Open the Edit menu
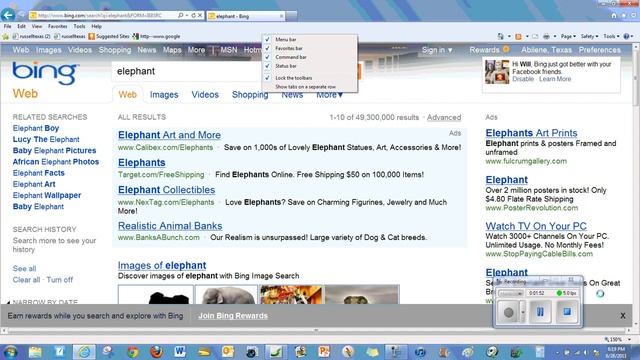Image resolution: width=640 pixels, height=360 pixels. click(x=21, y=26)
